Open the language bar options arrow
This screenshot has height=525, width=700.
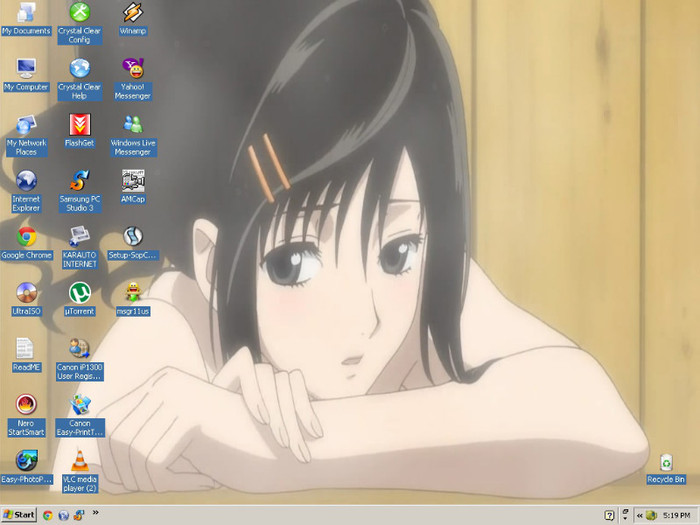click(625, 518)
